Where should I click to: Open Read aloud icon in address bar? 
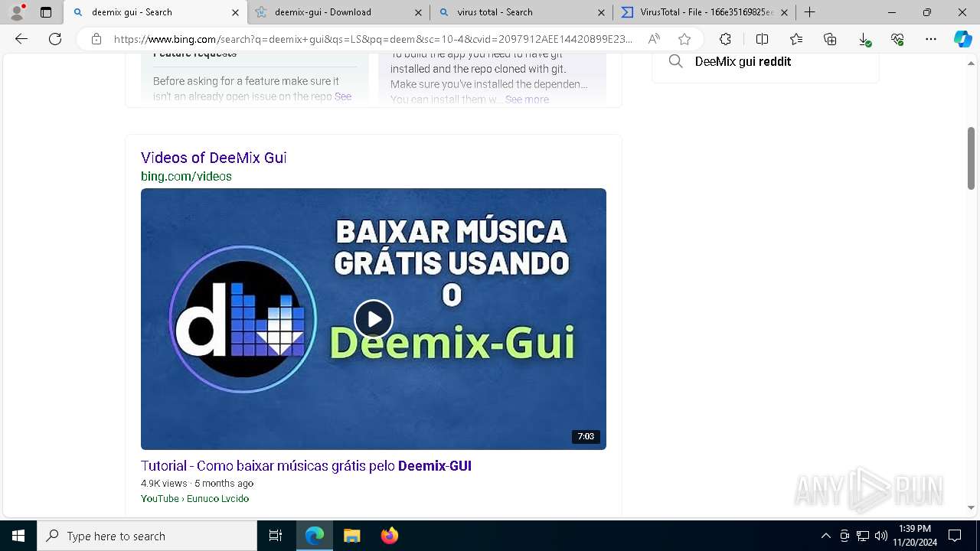point(654,39)
